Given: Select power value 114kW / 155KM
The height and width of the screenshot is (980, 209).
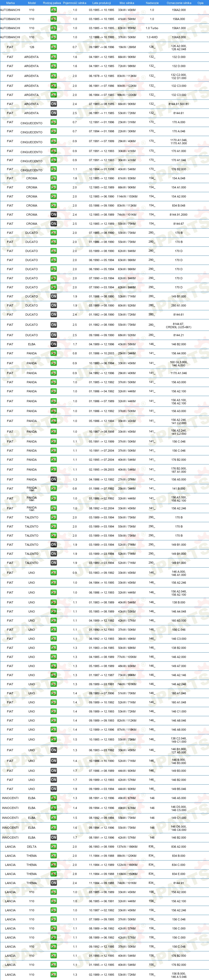Looking at the screenshot, I should pos(127,197).
